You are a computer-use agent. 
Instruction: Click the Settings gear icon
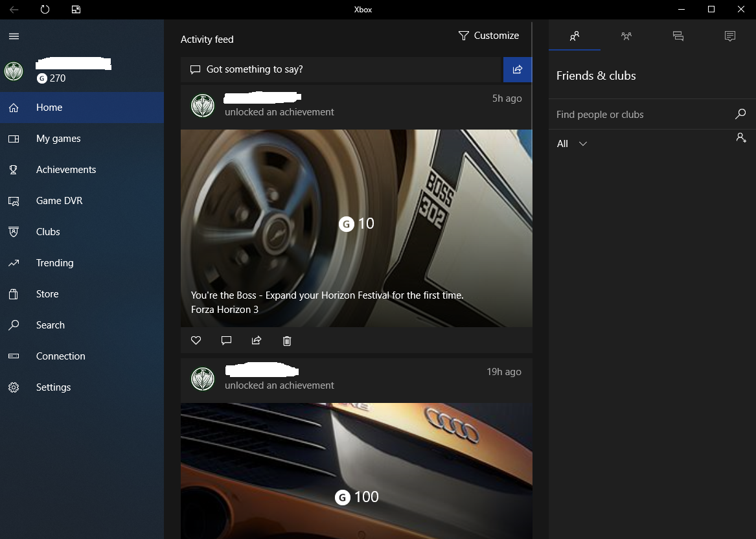pyautogui.click(x=14, y=387)
